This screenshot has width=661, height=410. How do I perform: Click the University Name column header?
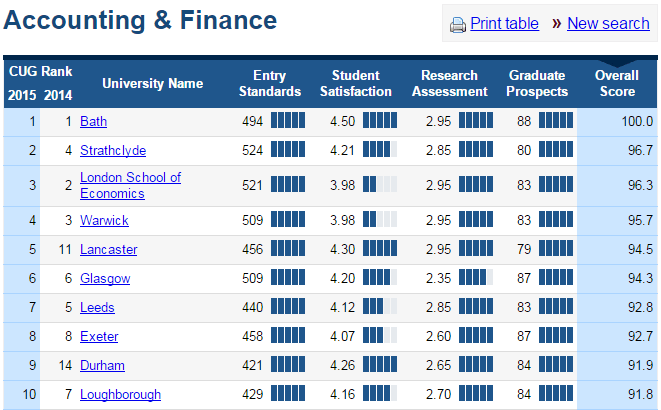point(153,83)
